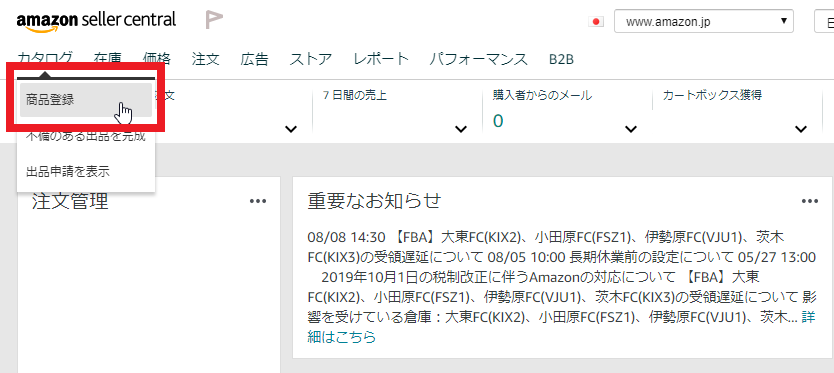This screenshot has height=373, width=834.
Task: Open the 在庫 menu
Action: click(x=107, y=59)
